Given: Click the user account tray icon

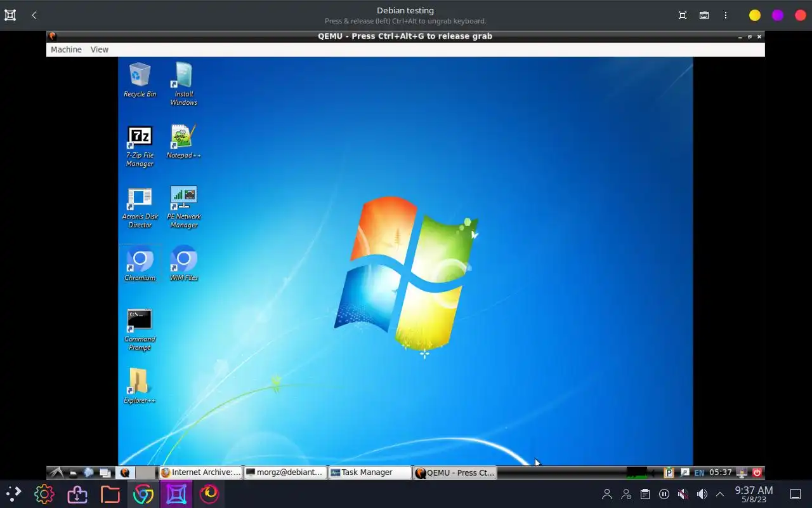Looking at the screenshot, I should tap(607, 494).
